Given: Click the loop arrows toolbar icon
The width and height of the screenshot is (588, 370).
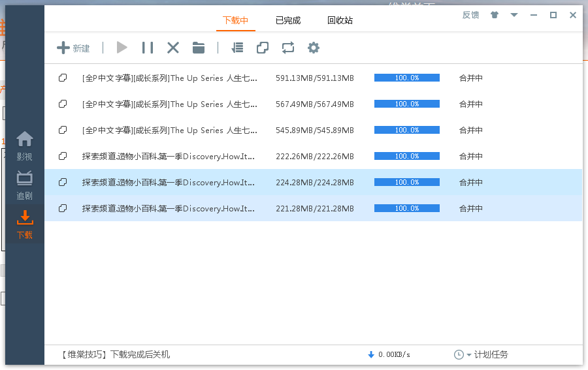Looking at the screenshot, I should click(288, 48).
